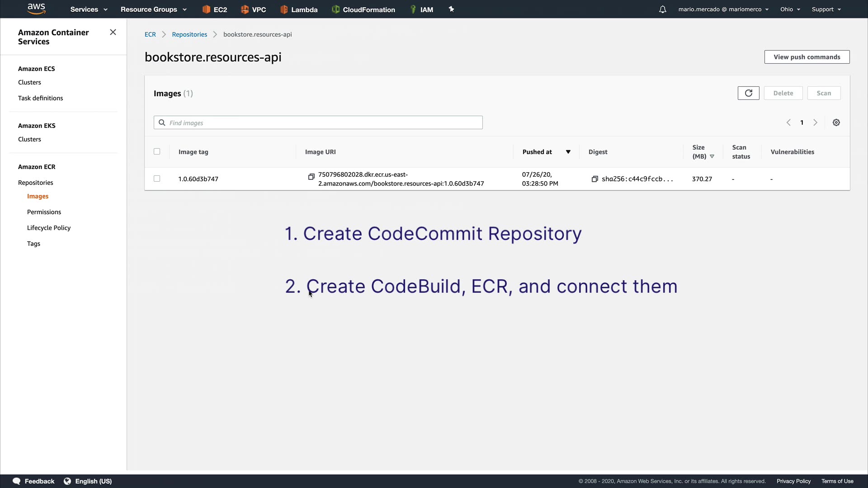
Task: Go to Permissions in sidebar
Action: click(44, 212)
